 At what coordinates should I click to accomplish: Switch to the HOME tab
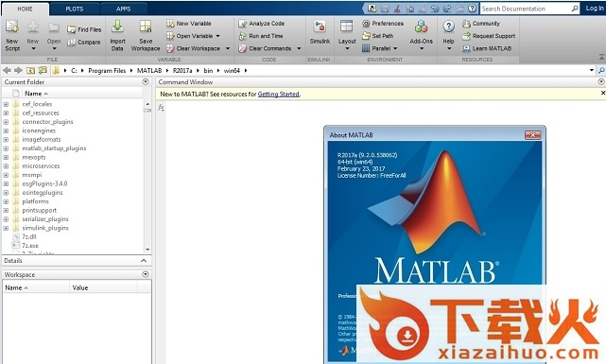(26, 9)
